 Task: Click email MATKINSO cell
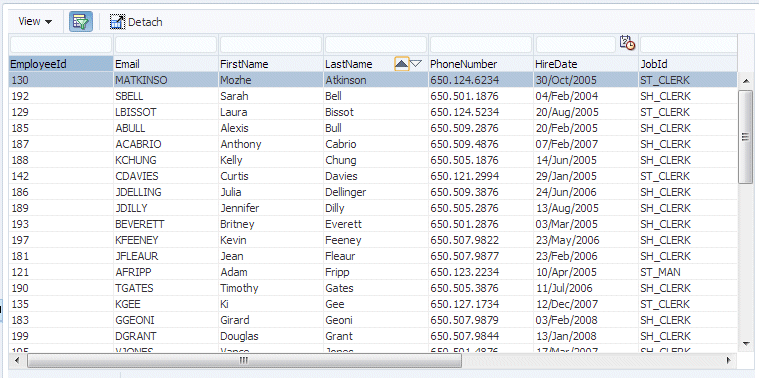(166, 80)
